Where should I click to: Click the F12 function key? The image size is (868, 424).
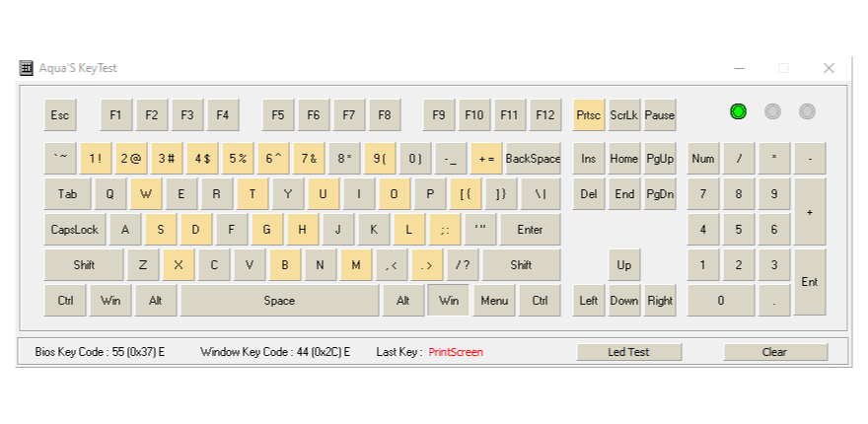[x=545, y=115]
